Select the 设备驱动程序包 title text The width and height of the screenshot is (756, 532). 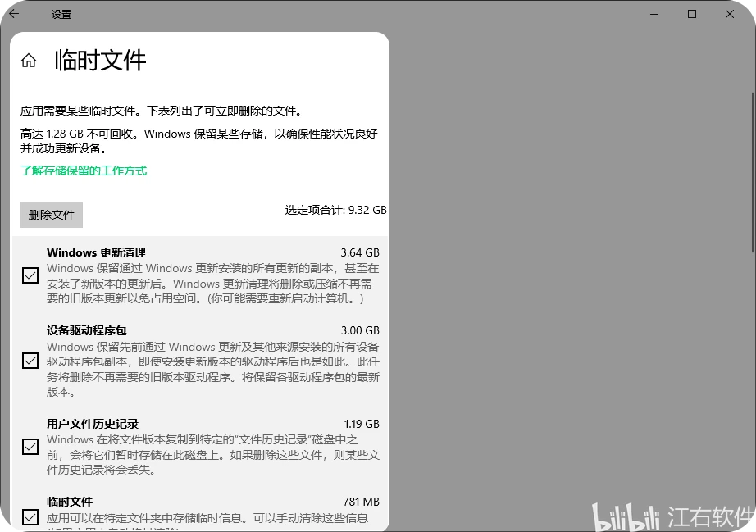(87, 330)
